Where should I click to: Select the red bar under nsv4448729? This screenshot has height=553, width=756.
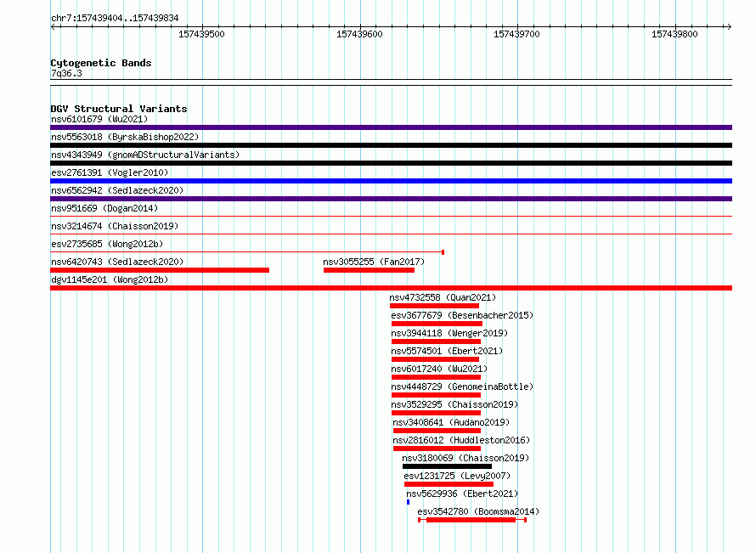pyautogui.click(x=436, y=395)
